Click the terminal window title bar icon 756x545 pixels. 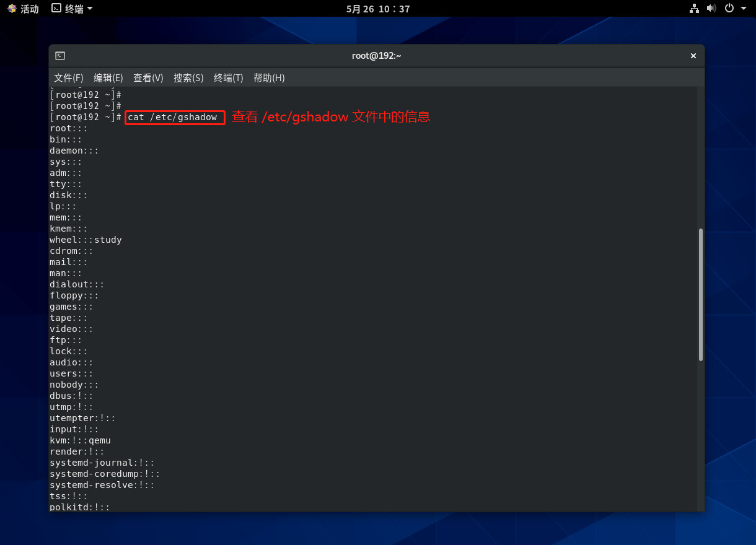[x=60, y=56]
